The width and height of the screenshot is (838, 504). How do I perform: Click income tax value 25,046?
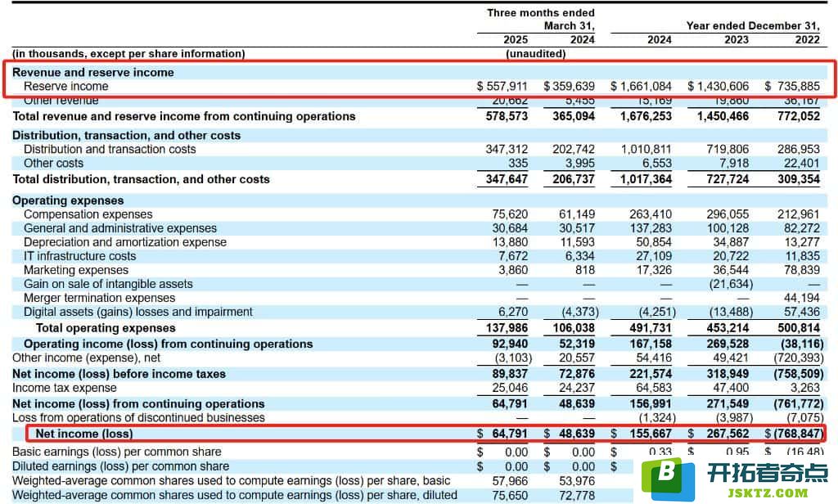(x=510, y=388)
